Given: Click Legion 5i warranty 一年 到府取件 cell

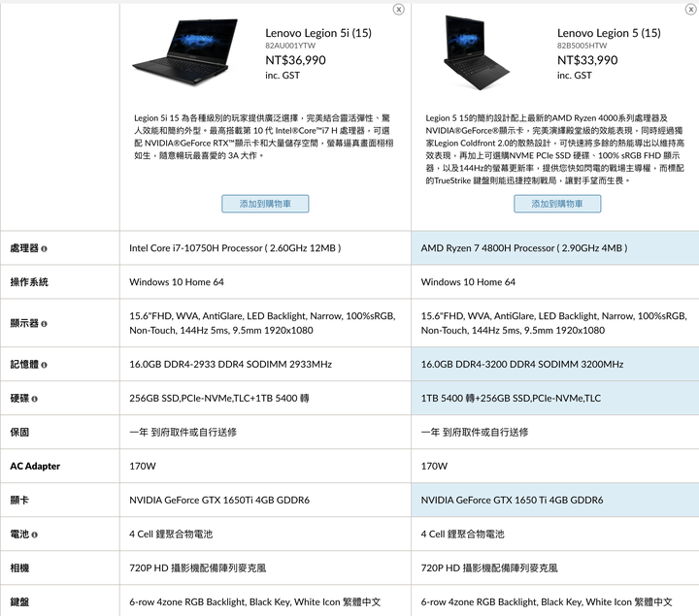Looking at the screenshot, I should pos(265,432).
